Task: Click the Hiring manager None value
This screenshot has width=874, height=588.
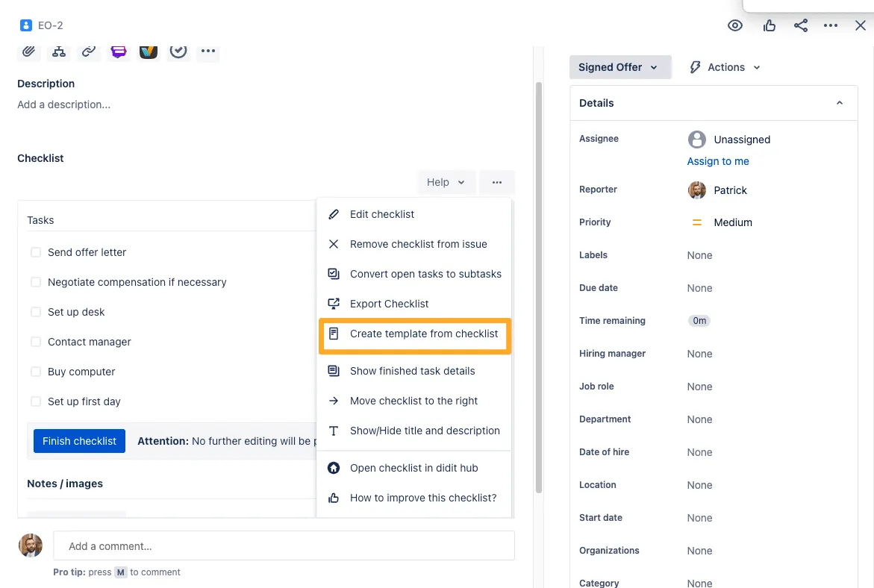Action: (x=699, y=354)
